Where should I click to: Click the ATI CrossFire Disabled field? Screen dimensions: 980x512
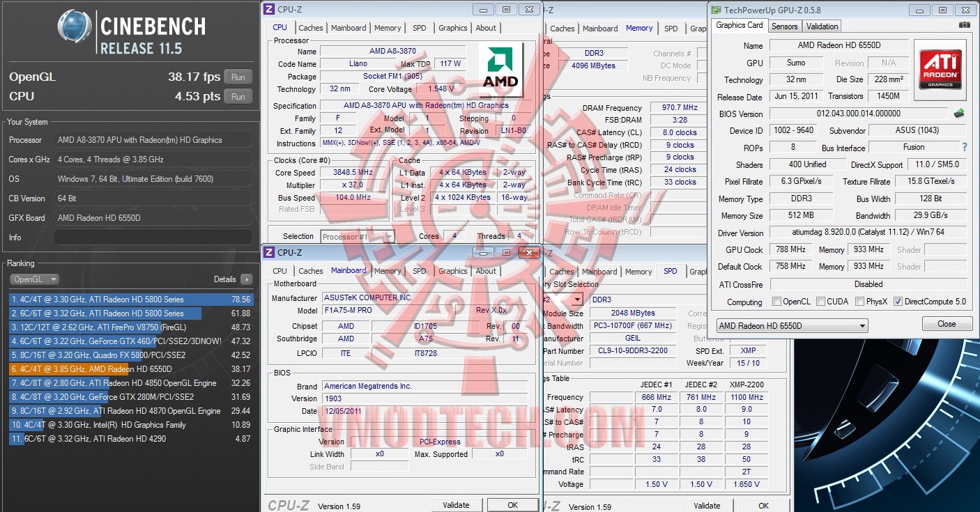pyautogui.click(x=868, y=284)
